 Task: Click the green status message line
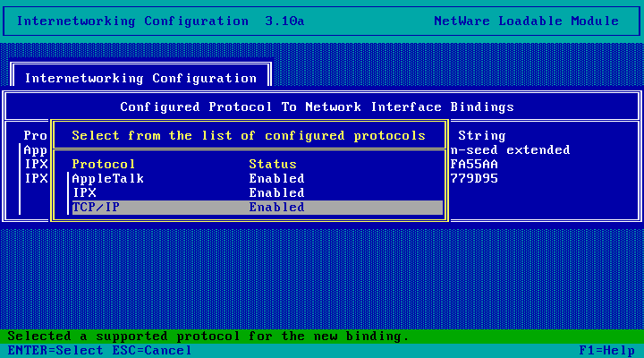point(322,337)
